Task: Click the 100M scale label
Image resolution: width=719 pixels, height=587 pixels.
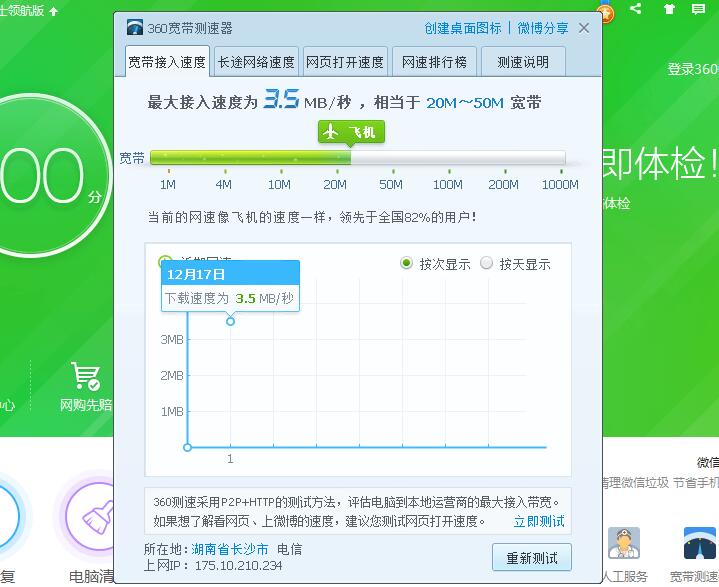Action: point(448,184)
